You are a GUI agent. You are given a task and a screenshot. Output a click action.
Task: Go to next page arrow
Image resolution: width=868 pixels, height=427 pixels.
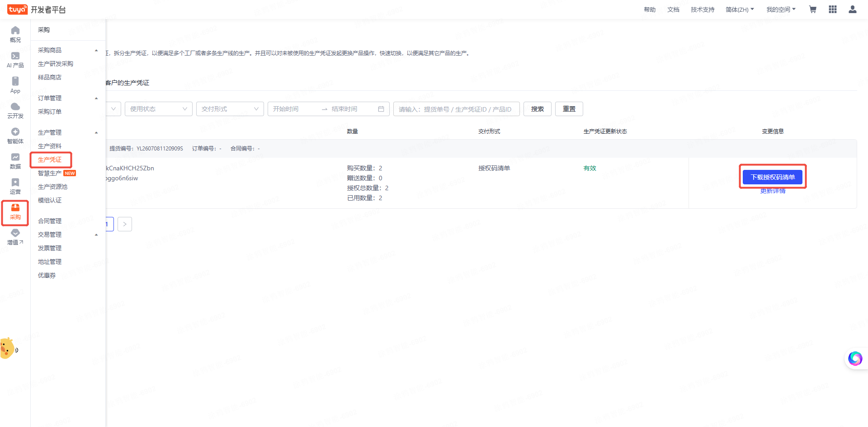[x=125, y=224]
